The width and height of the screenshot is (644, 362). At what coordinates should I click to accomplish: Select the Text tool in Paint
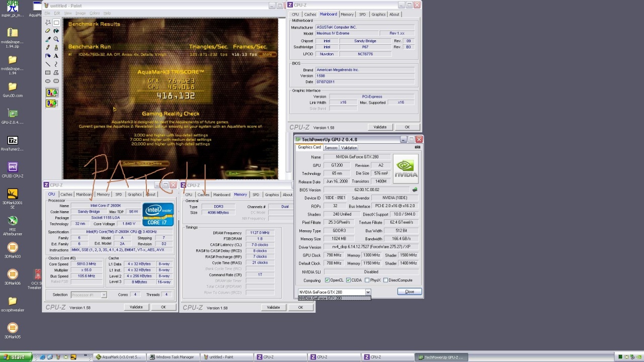point(56,56)
